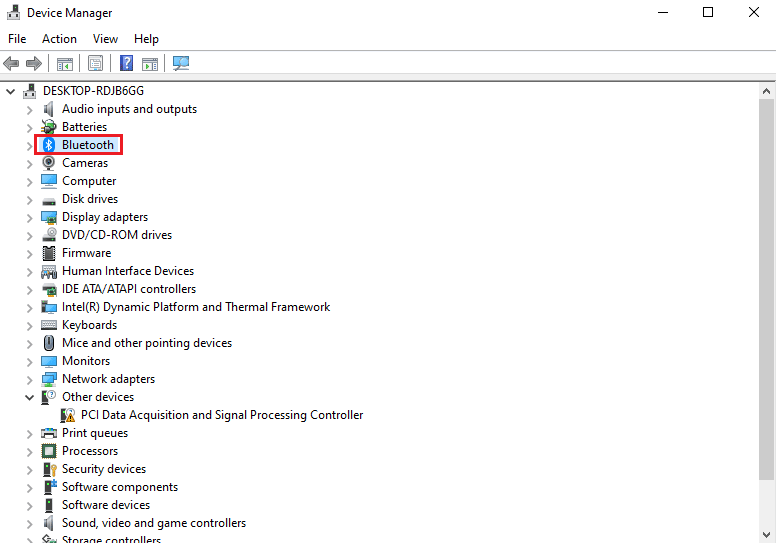Click the Firmware chip icon
The image size is (776, 543).
tap(48, 253)
